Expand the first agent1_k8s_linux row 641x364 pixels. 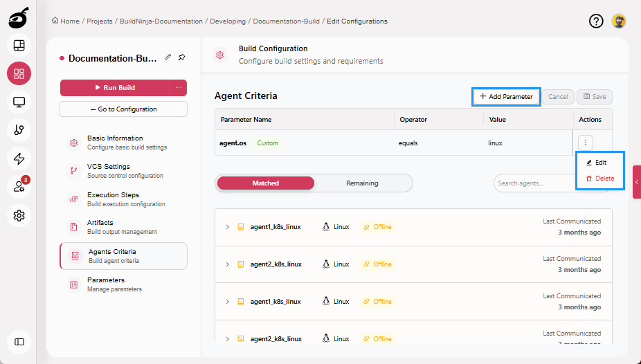(x=227, y=227)
